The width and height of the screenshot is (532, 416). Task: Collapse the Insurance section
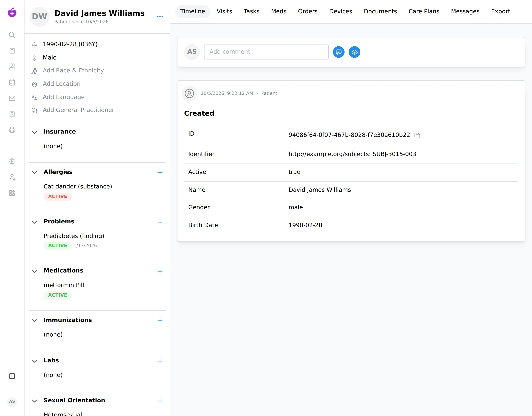tap(34, 132)
